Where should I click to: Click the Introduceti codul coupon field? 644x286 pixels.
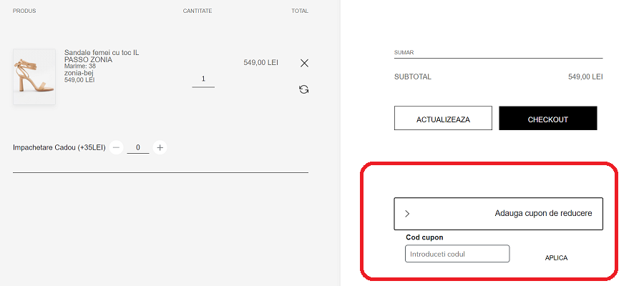(x=457, y=254)
